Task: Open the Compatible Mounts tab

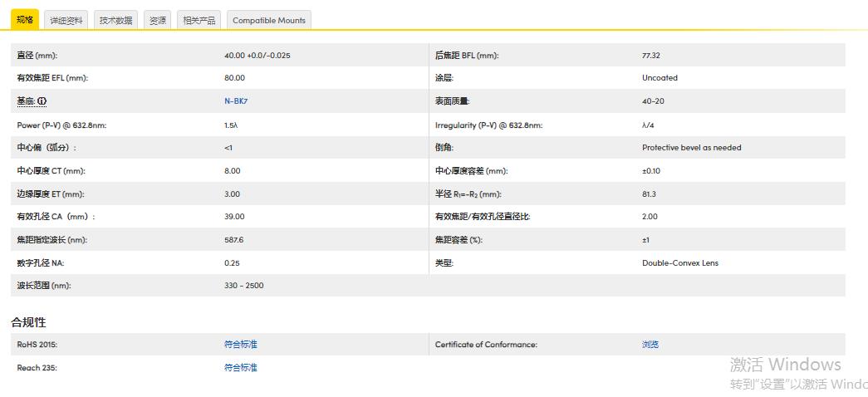Action: coord(268,20)
